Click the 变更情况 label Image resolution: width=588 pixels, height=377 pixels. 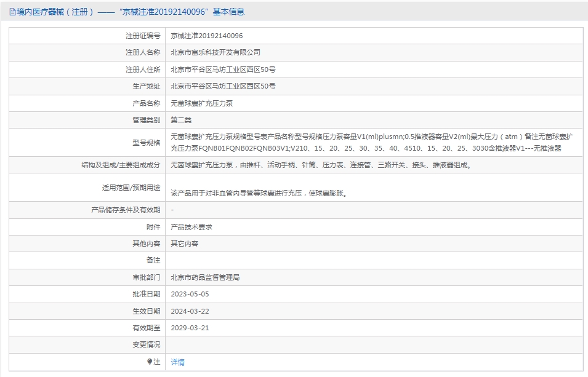click(147, 344)
